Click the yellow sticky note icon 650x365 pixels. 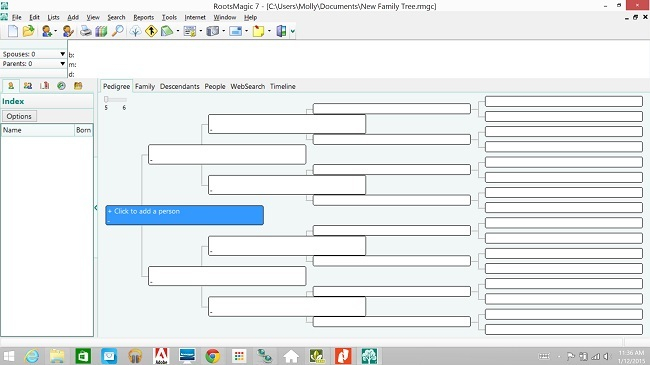coord(258,31)
